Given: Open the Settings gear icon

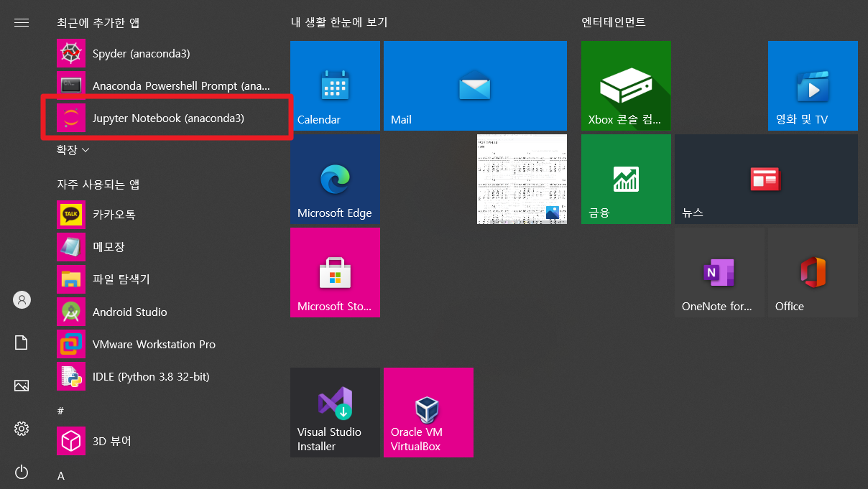Looking at the screenshot, I should 22,429.
